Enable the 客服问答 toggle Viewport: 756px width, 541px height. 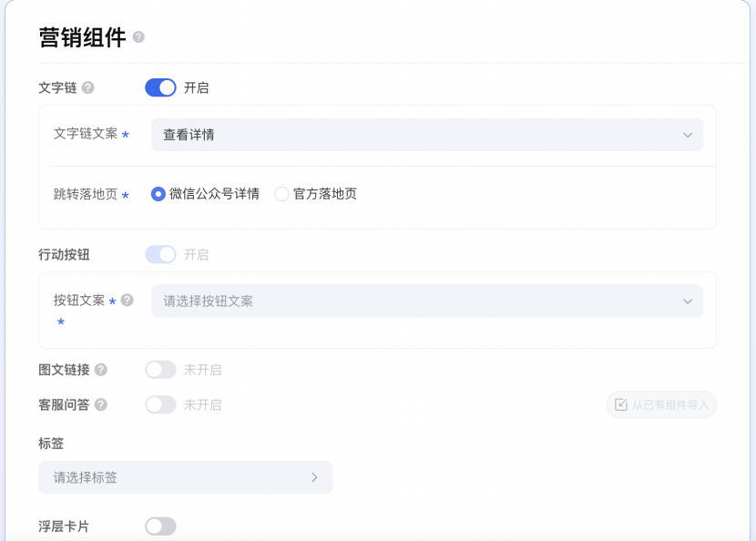point(160,404)
